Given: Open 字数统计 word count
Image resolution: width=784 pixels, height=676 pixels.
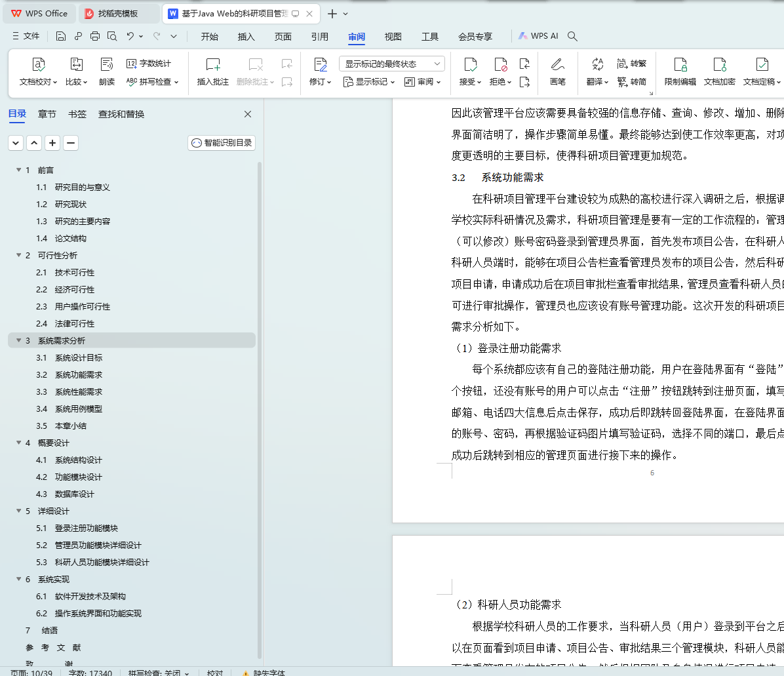Looking at the screenshot, I should click(x=149, y=64).
